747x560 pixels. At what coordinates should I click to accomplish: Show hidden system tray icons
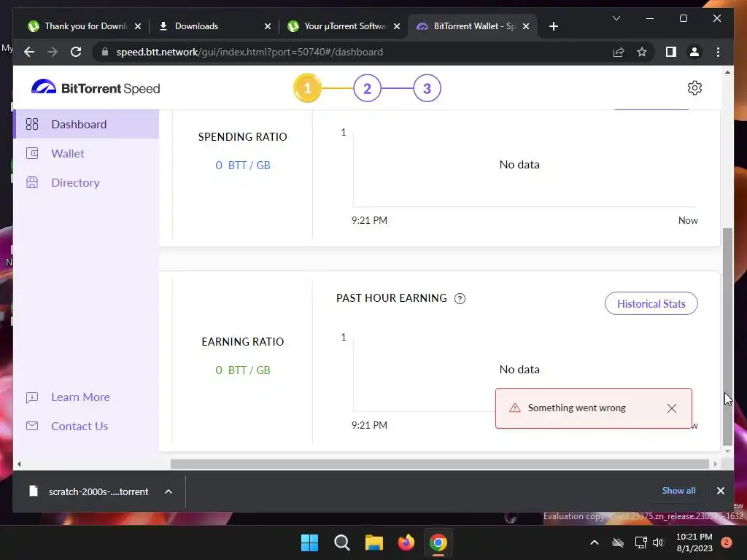pos(594,542)
